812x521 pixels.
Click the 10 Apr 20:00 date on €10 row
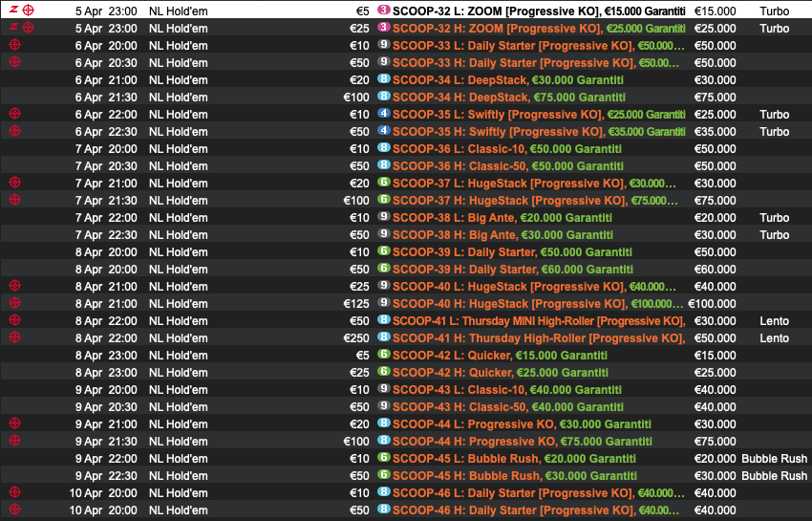pos(103,493)
